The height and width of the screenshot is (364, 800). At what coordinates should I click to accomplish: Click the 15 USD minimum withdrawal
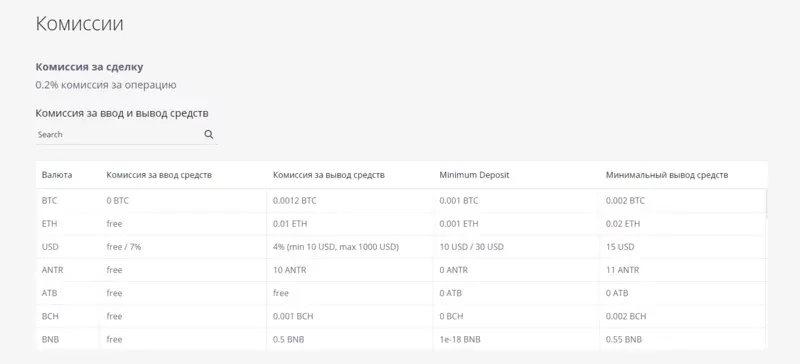click(620, 247)
